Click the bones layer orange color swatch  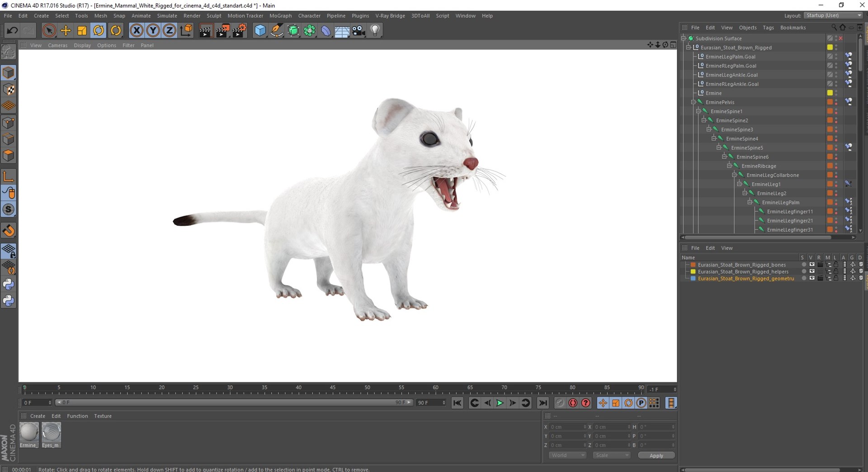click(693, 265)
